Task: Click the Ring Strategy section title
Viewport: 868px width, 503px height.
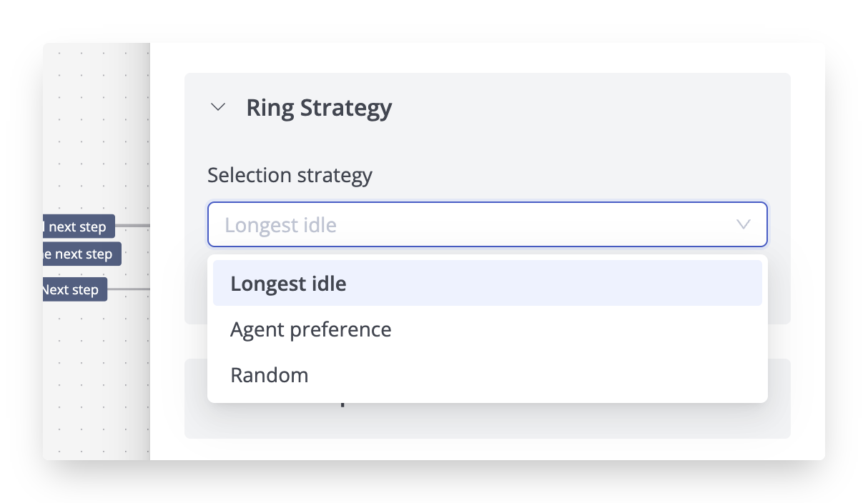Action: coord(319,108)
